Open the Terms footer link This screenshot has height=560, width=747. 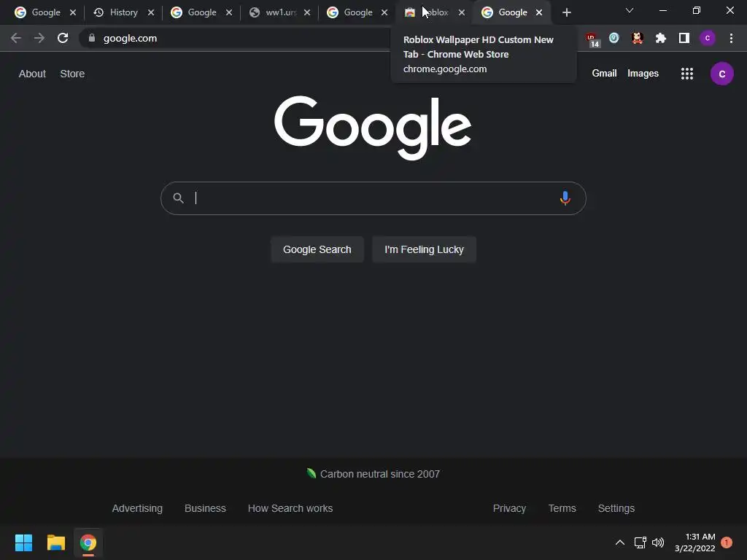(x=562, y=508)
